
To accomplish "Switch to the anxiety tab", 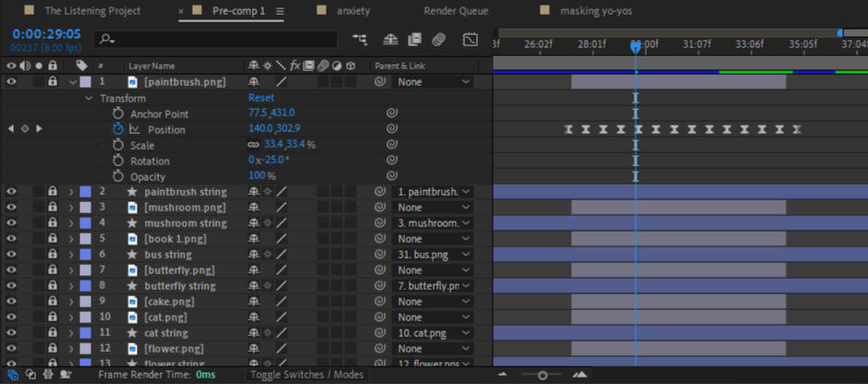I will [354, 11].
